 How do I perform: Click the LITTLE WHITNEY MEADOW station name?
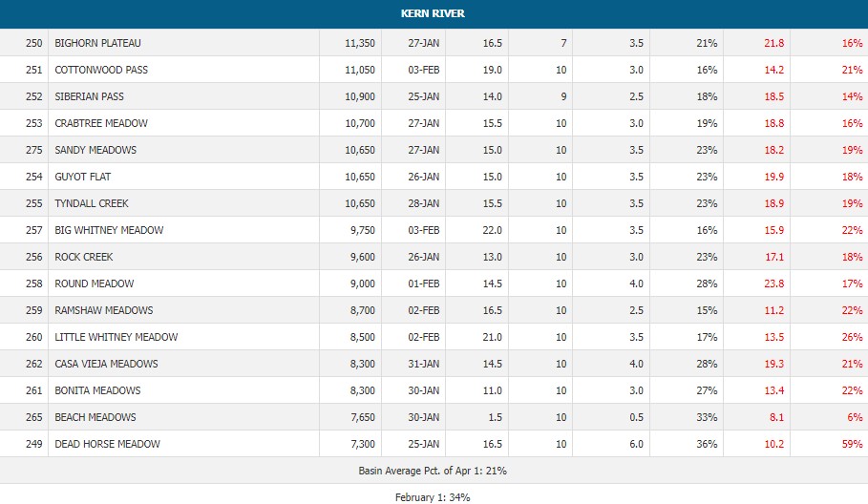pos(116,337)
